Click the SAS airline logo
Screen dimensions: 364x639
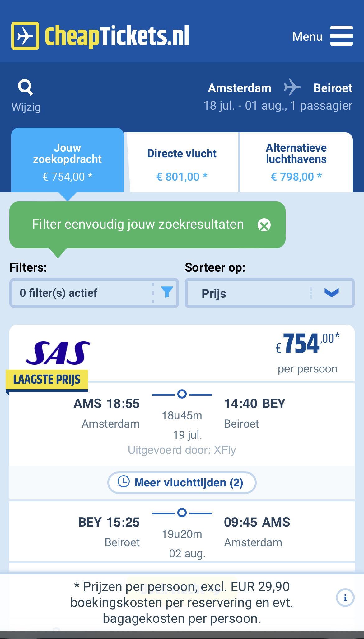click(x=58, y=353)
